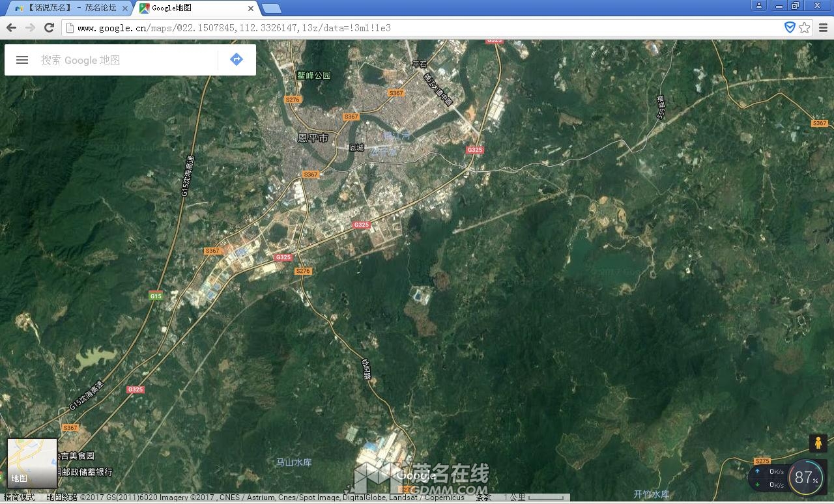
Task: Open the 条款 terms link
Action: 483,497
